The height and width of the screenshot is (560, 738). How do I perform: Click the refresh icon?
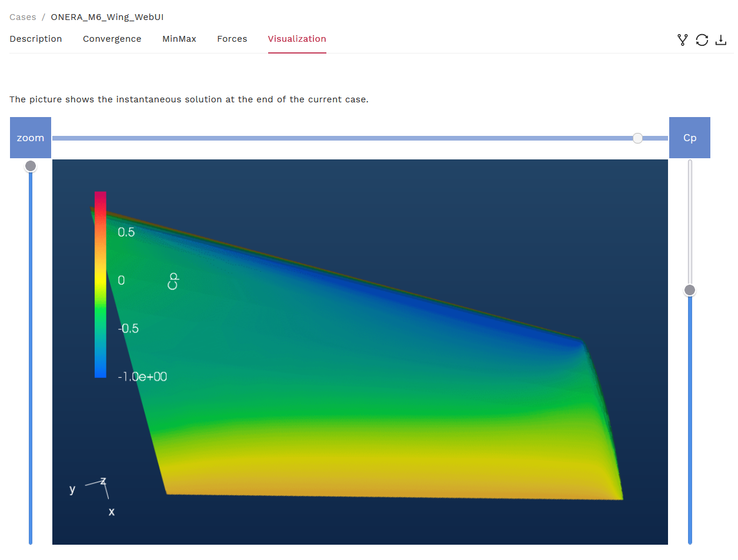click(702, 40)
